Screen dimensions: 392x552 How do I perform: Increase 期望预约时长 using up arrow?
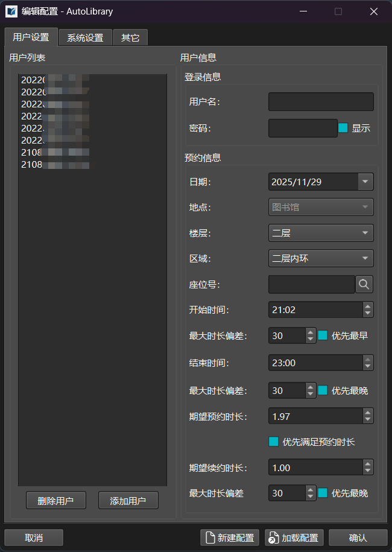point(367,412)
